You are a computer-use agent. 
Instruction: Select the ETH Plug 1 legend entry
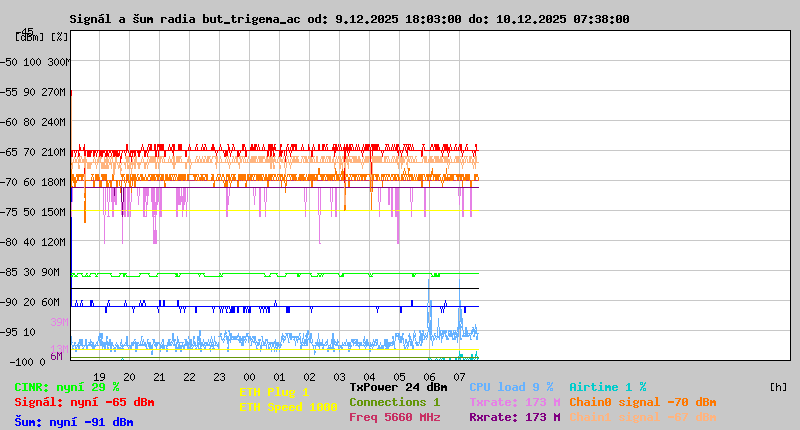click(x=274, y=392)
